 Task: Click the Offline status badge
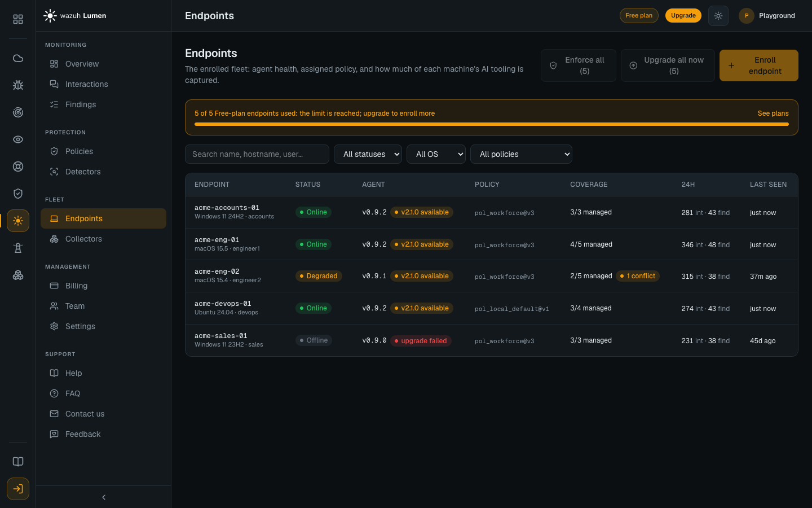pyautogui.click(x=314, y=340)
